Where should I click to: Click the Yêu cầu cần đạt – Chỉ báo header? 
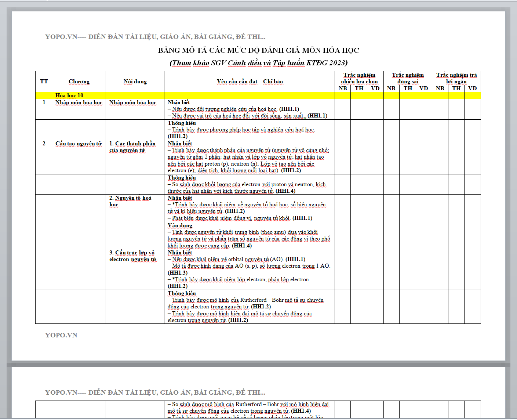click(x=250, y=82)
